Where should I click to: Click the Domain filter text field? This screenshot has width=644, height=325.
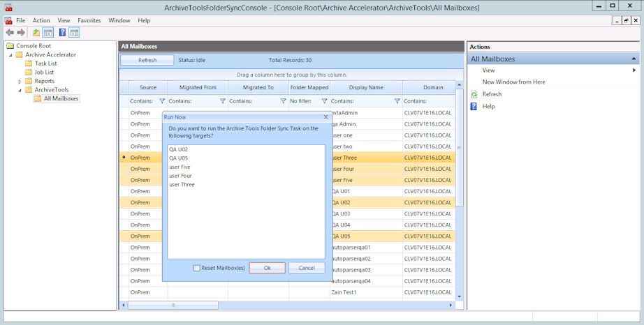429,101
